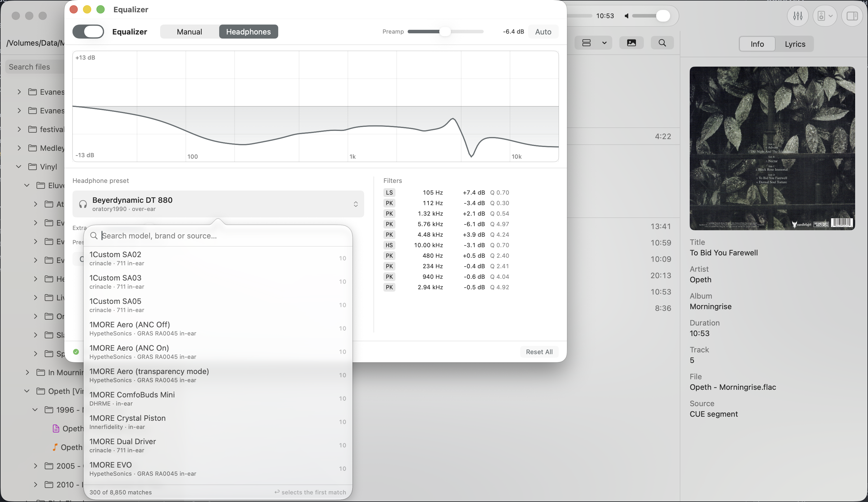This screenshot has height=502, width=868.
Task: Select 1MORE Aero (ANC On) preset
Action: 218,352
